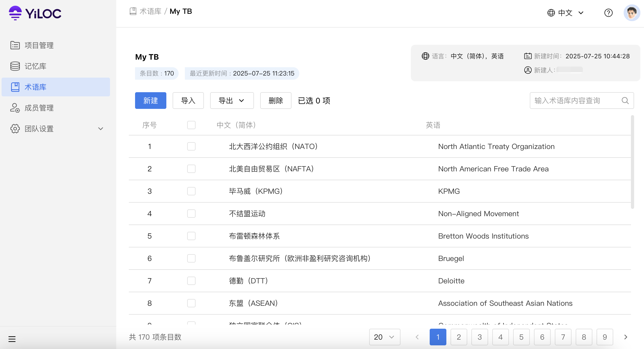Go to page 4

click(x=501, y=337)
